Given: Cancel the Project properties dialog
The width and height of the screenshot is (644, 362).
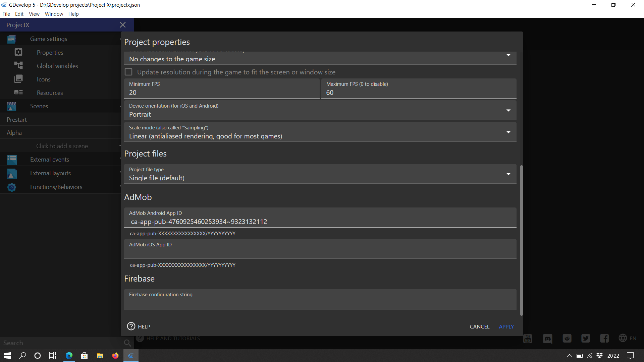Looking at the screenshot, I should 479,326.
